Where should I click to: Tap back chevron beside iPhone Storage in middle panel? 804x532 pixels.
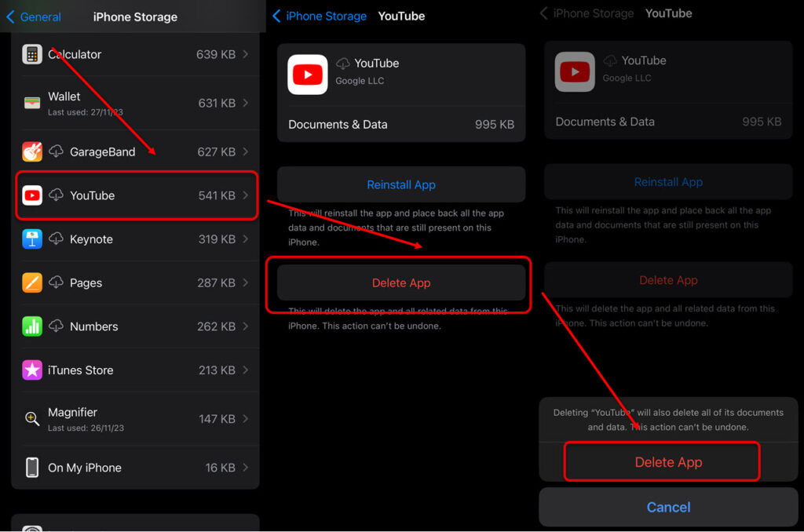276,16
